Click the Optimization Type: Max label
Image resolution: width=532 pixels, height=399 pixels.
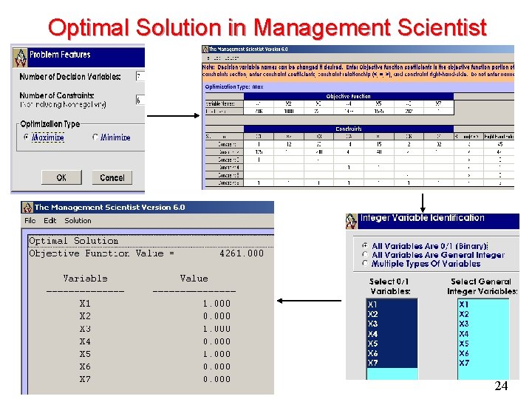tap(234, 87)
